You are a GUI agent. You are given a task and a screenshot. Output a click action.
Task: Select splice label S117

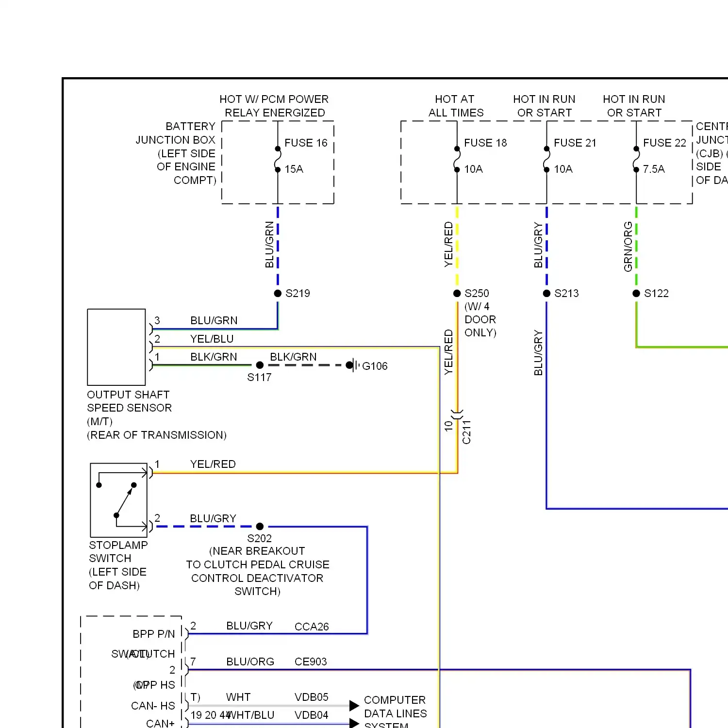click(259, 377)
